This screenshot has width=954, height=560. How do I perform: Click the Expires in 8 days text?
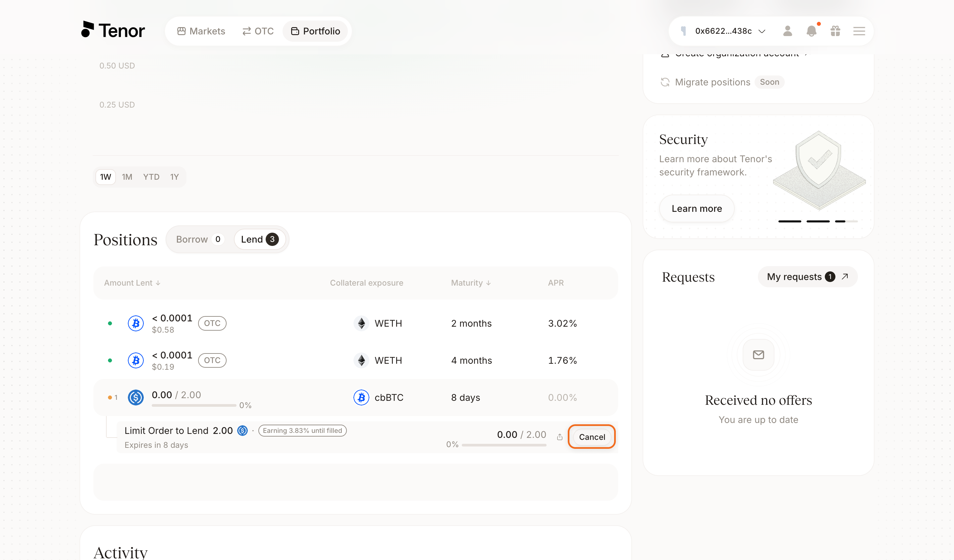pyautogui.click(x=156, y=445)
